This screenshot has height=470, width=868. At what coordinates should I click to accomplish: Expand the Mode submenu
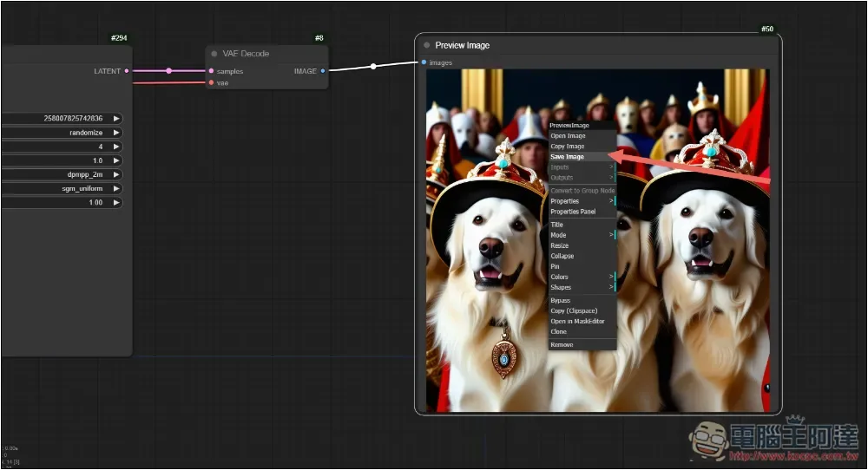click(x=582, y=235)
